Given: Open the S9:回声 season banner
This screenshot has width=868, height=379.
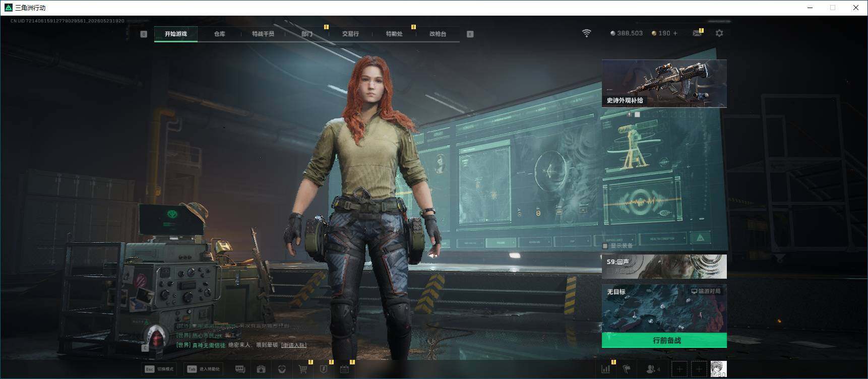Looking at the screenshot, I should tap(664, 267).
